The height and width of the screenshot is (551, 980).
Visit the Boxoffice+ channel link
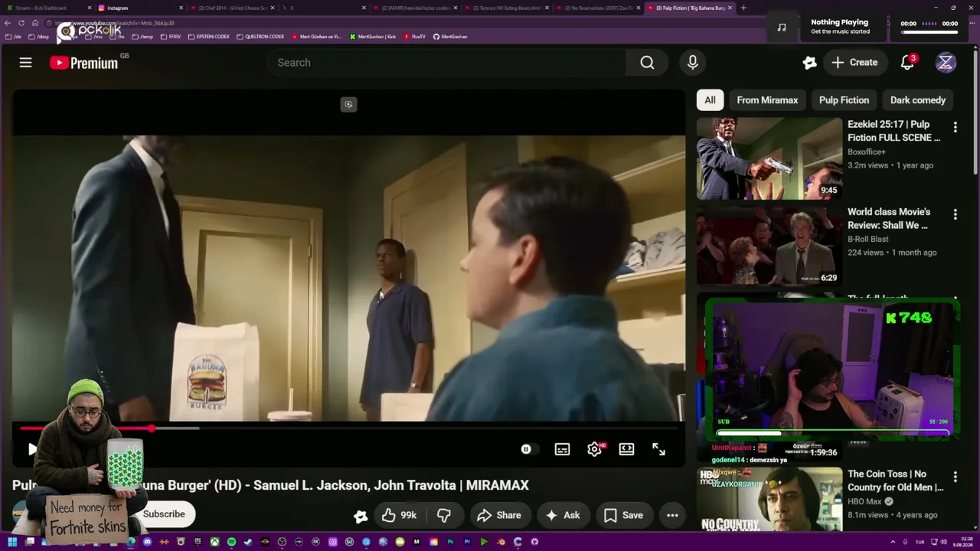(x=867, y=152)
